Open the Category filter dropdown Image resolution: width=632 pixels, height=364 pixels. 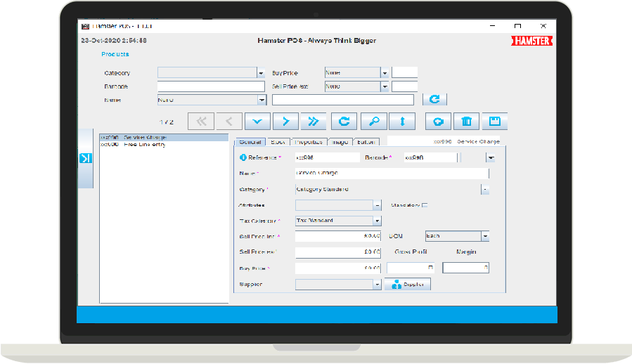point(261,73)
